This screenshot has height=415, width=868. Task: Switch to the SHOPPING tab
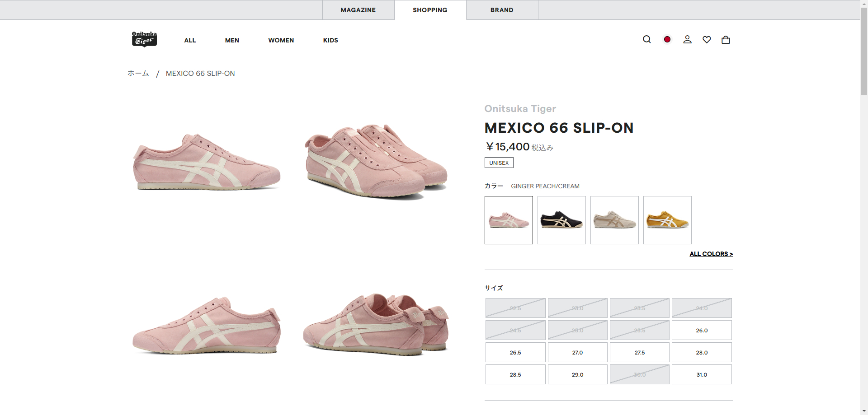coord(430,10)
